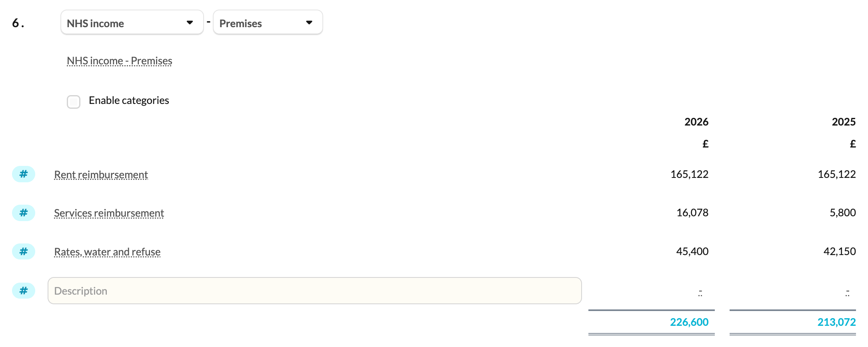Open the NHS income dropdown
This screenshot has width=868, height=347.
(132, 23)
